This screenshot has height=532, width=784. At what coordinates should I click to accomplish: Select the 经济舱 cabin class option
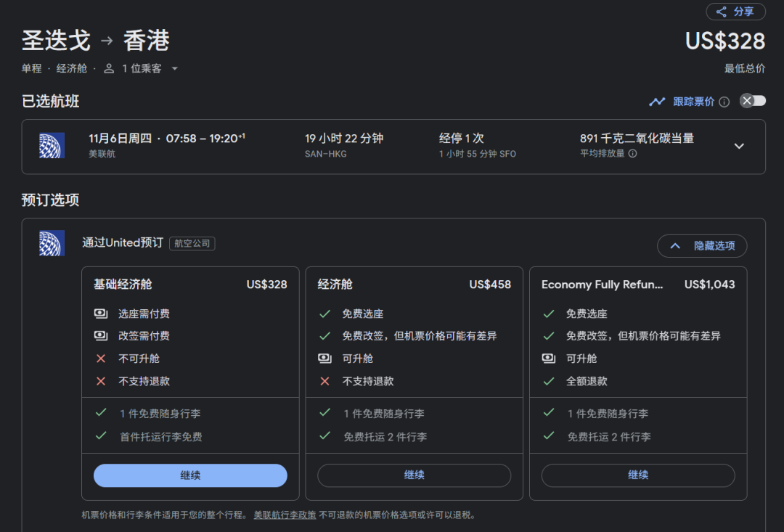pyautogui.click(x=71, y=68)
